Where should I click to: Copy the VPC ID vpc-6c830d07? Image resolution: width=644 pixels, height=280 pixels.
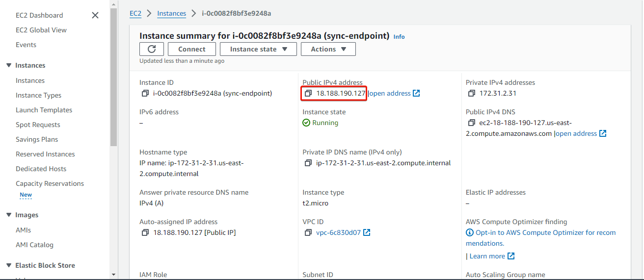tap(308, 232)
